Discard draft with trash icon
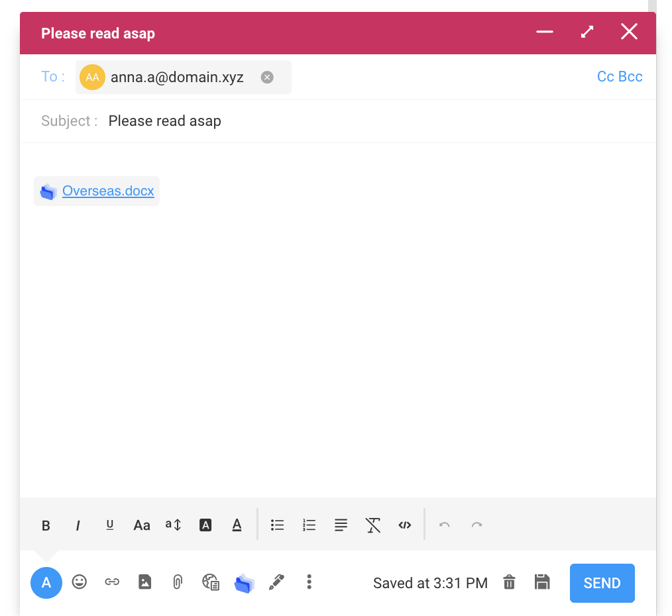Viewport: 672px width, 616px height. [509, 582]
